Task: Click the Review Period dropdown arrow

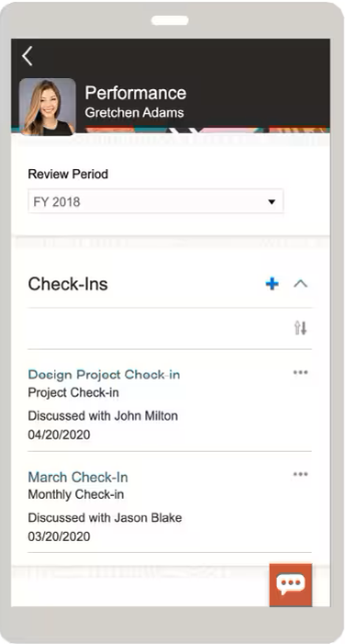Action: click(x=272, y=202)
